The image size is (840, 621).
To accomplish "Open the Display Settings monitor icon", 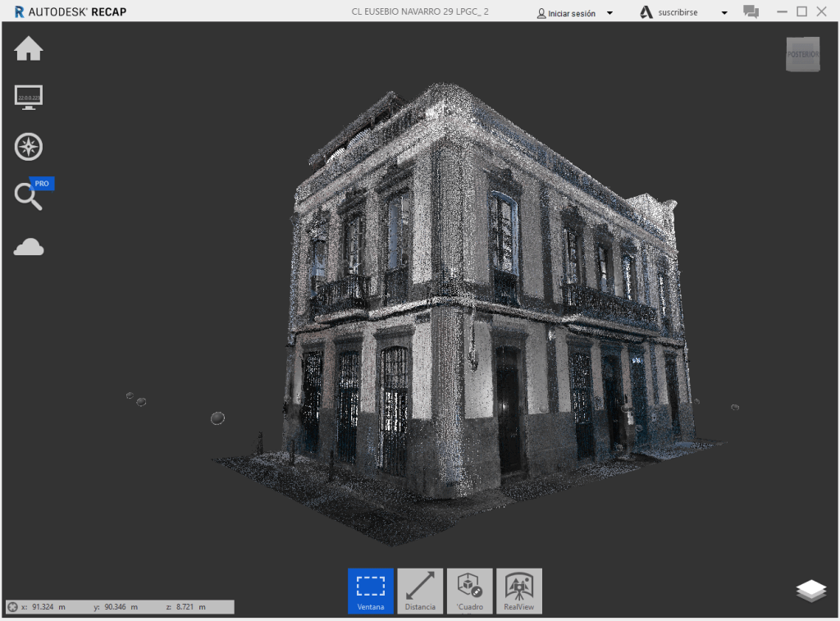I will point(29,98).
